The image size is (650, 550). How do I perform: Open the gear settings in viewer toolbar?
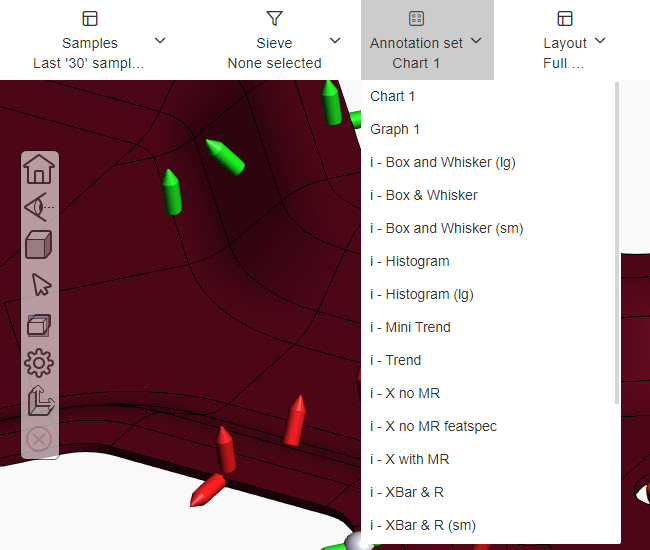click(39, 363)
